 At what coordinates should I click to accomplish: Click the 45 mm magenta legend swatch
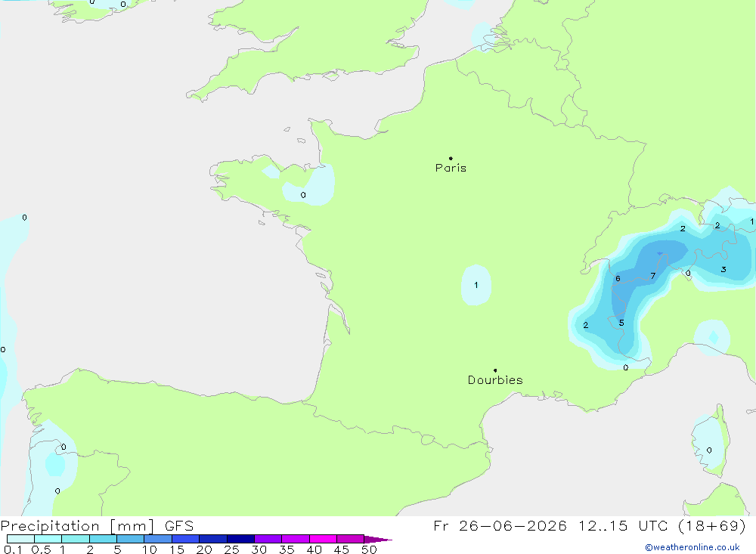tap(351, 539)
